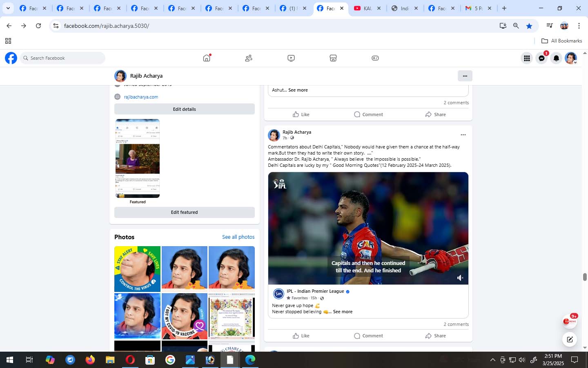The width and height of the screenshot is (588, 368).
Task: Switch to the (1) Facebook tab
Action: pyautogui.click(x=293, y=8)
